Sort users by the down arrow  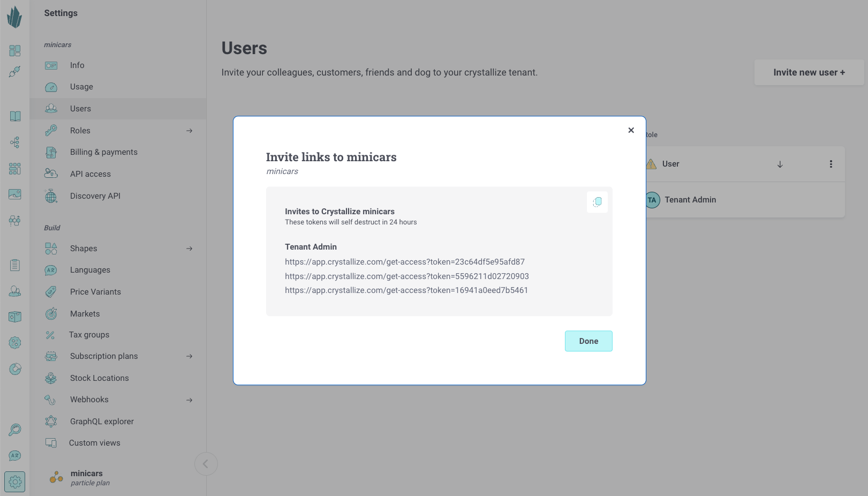click(780, 164)
